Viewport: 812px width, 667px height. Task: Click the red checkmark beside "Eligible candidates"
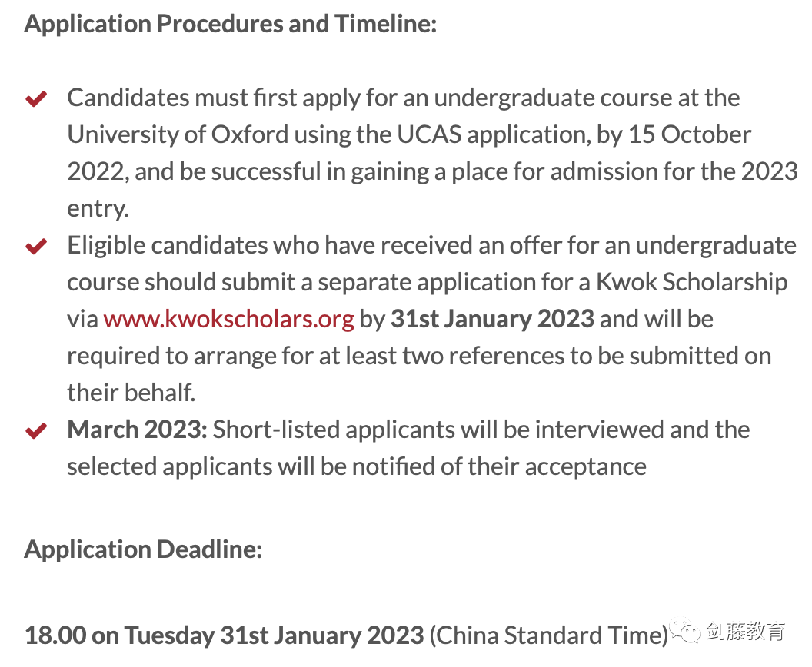click(36, 246)
